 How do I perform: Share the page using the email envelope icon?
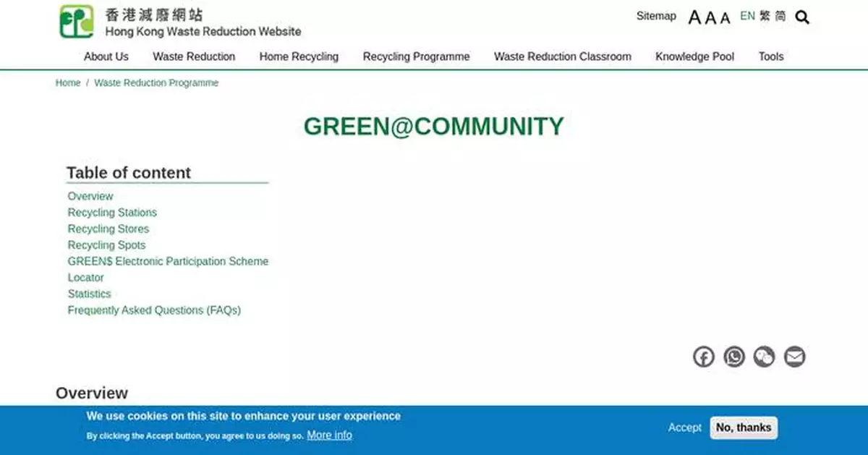point(795,356)
